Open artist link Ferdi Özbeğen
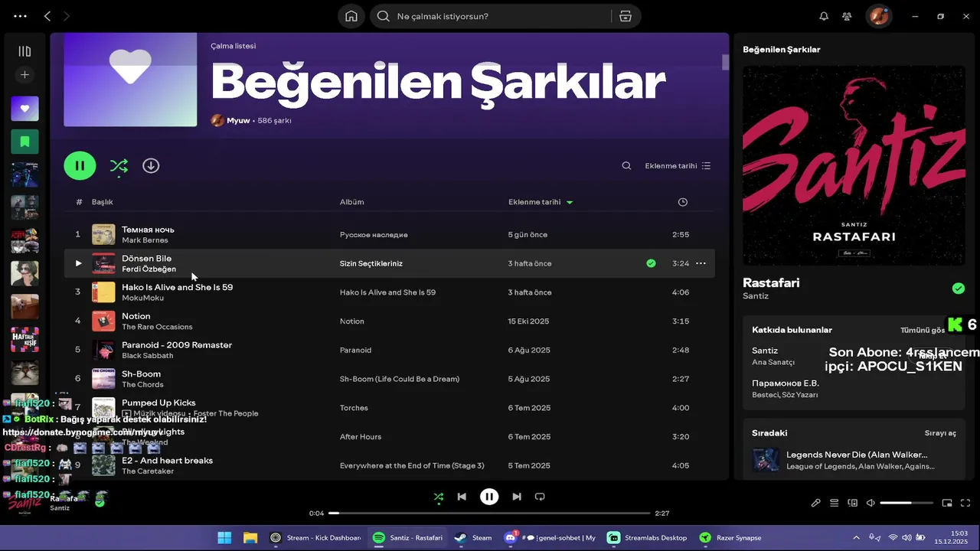The height and width of the screenshot is (551, 980). (x=149, y=269)
